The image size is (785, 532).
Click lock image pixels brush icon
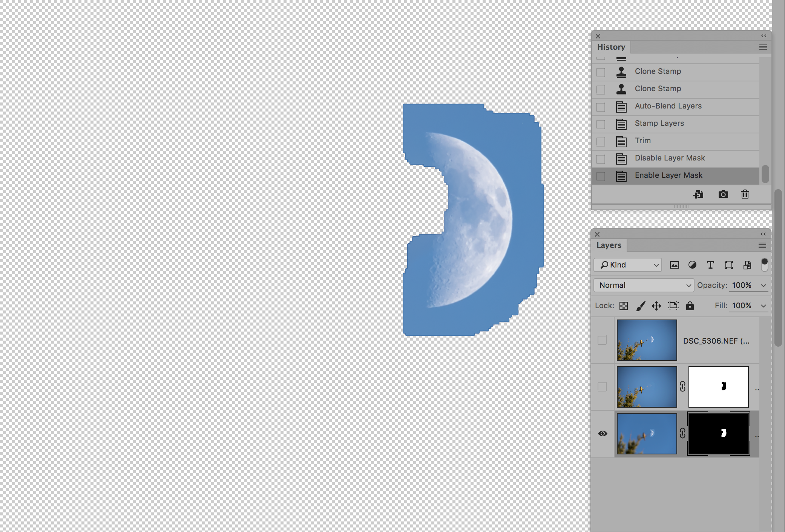tap(640, 306)
